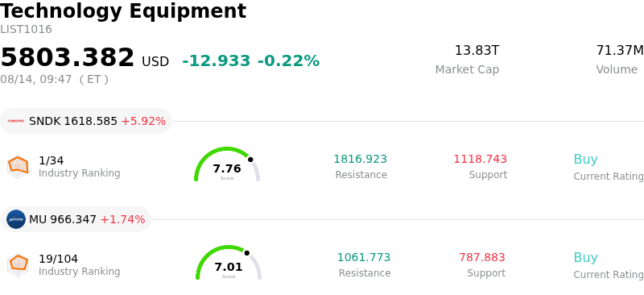Open the SNDK 1618.585 ticker chip
The width and height of the screenshot is (644, 295).
[86, 121]
